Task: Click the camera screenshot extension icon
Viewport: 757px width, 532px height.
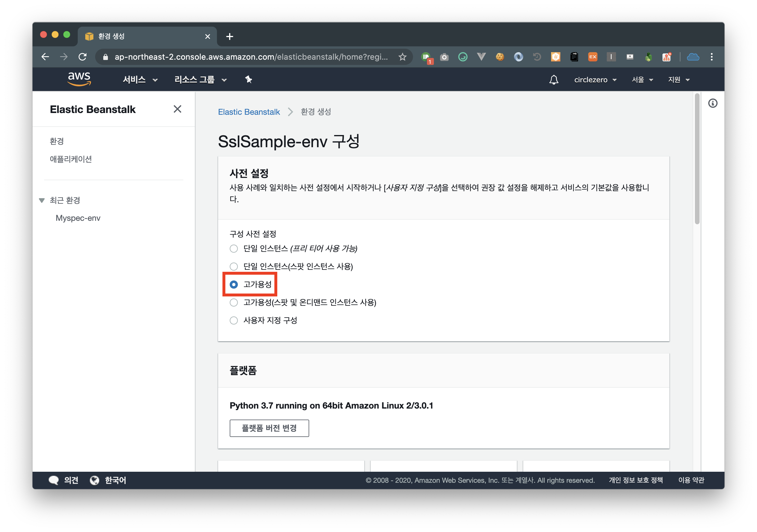Action: coord(444,57)
